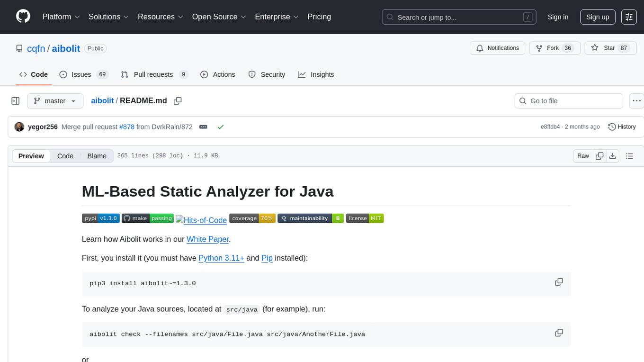Open the Hits-of-Code badge
The image size is (644, 362).
click(x=201, y=220)
